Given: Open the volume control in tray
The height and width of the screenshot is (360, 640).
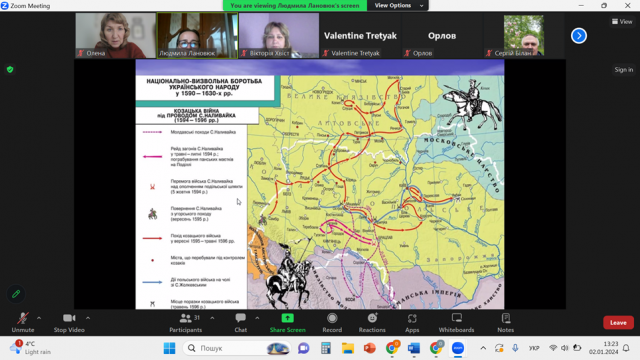Looking at the screenshot, I should 565,348.
